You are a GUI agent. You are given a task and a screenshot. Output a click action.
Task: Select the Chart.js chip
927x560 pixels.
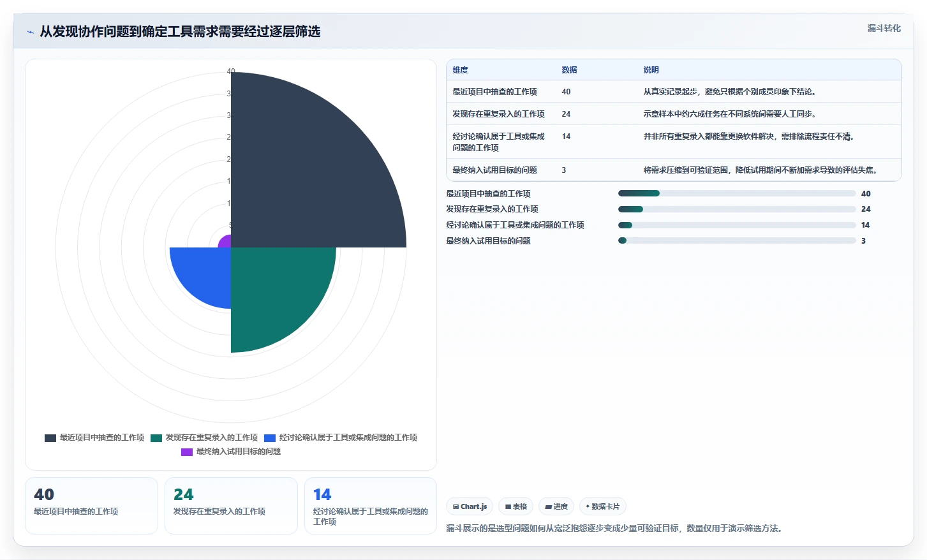point(470,506)
